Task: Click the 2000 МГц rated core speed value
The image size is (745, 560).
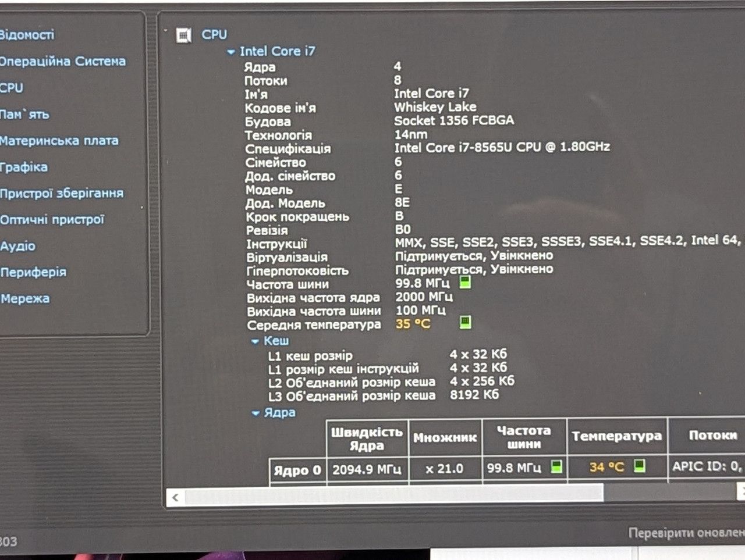Action: point(424,297)
